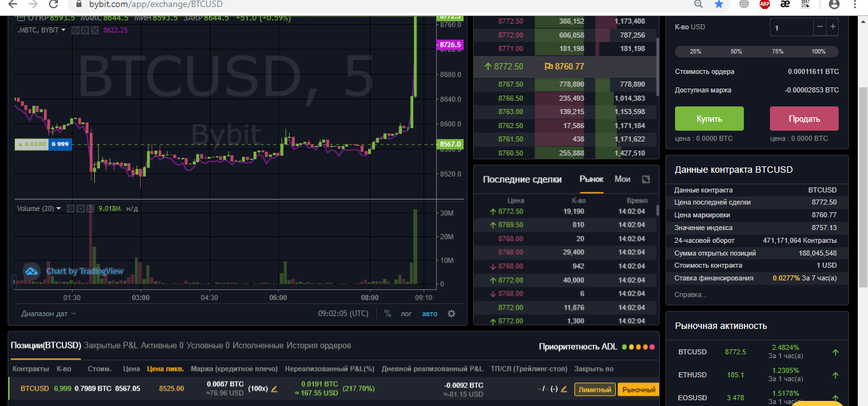
Task: Toggle visibility of the Volume indicator
Action: coord(70,208)
